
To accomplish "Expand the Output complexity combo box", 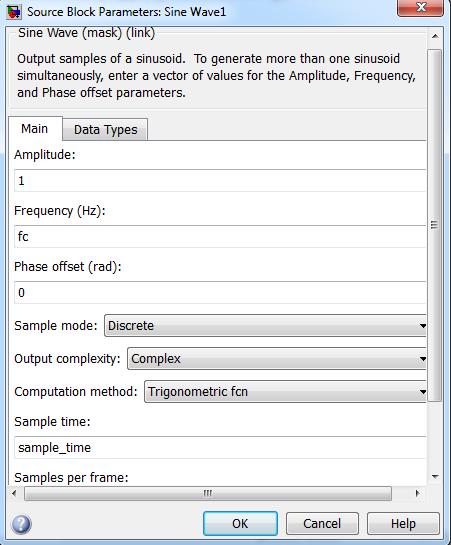I will pyautogui.click(x=277, y=359).
